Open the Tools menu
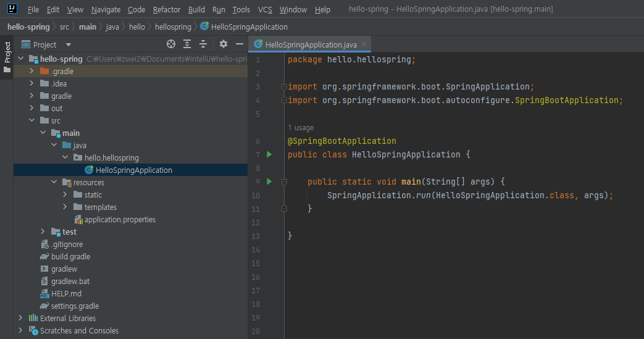This screenshot has height=339, width=644. [241, 9]
